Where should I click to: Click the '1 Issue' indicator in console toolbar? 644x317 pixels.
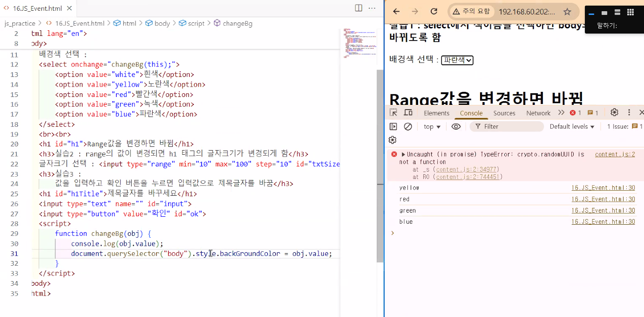point(624,126)
